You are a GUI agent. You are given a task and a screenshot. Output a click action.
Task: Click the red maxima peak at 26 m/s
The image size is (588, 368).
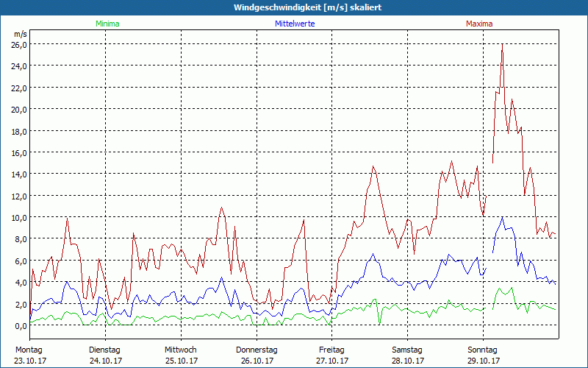502,45
